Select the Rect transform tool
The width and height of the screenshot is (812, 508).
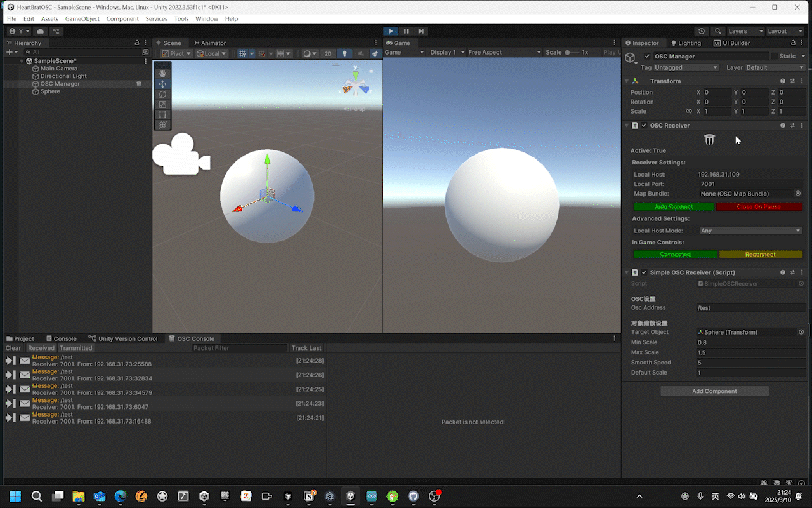click(x=162, y=114)
